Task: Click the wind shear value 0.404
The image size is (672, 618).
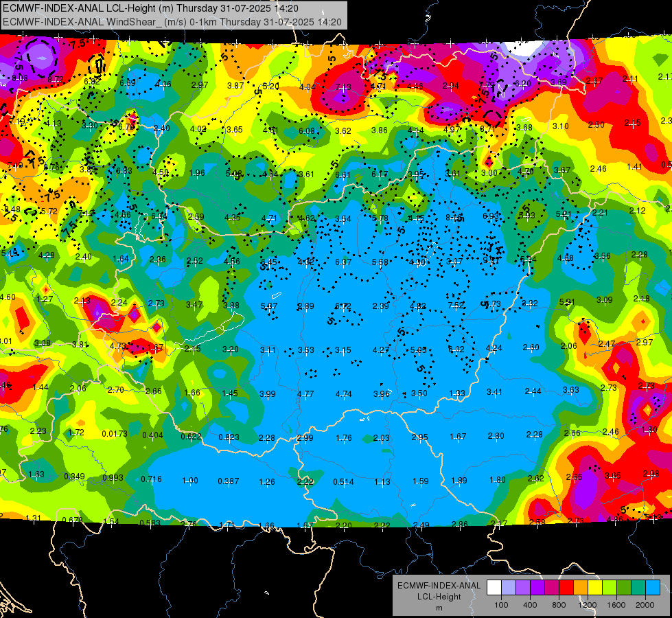Action: (152, 435)
